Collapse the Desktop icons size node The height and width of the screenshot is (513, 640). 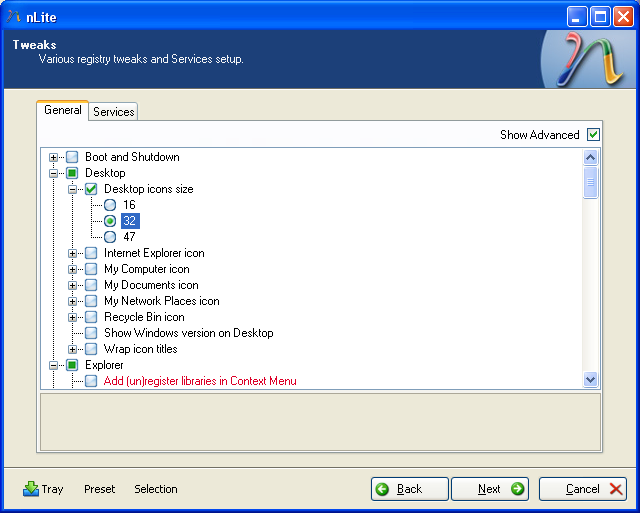point(72,189)
